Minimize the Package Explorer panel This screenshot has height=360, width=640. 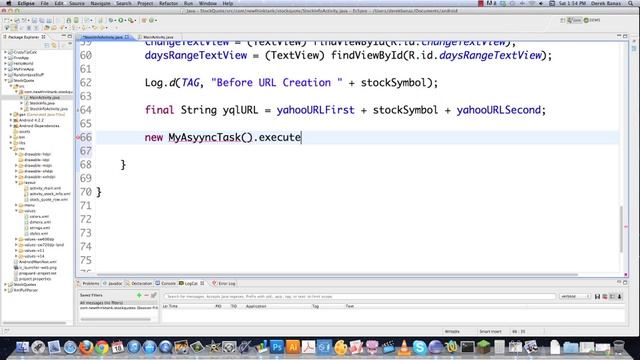[x=64, y=36]
